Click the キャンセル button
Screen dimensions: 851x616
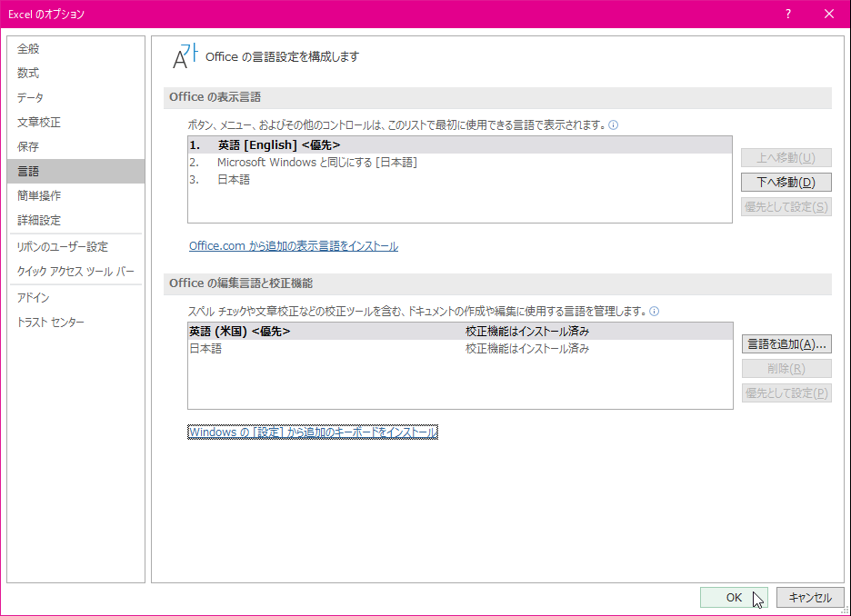pos(810,598)
